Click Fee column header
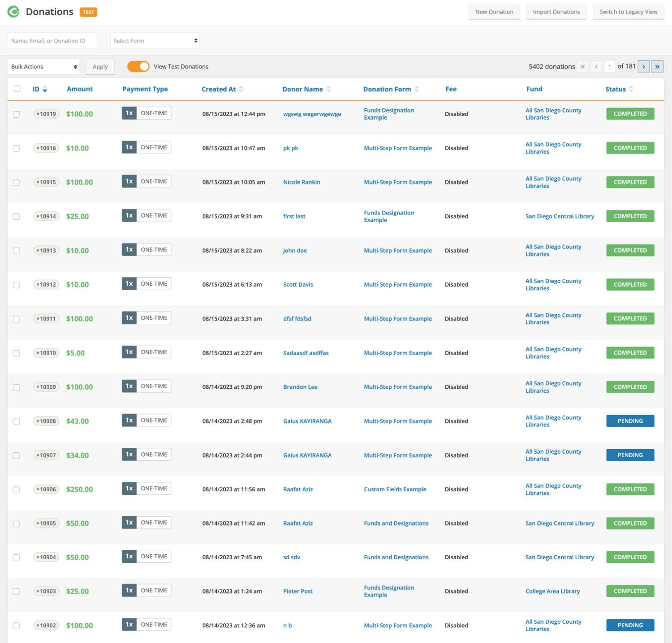 [451, 89]
